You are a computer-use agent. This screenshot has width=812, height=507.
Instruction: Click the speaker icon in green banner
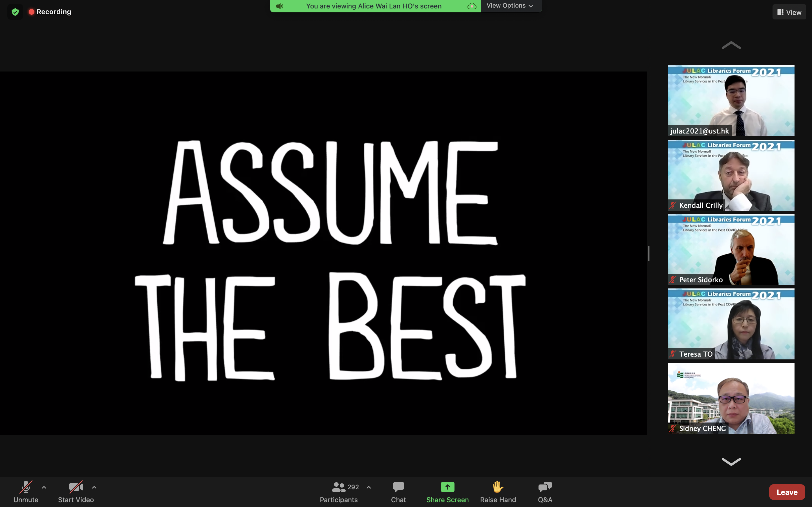pyautogui.click(x=279, y=6)
